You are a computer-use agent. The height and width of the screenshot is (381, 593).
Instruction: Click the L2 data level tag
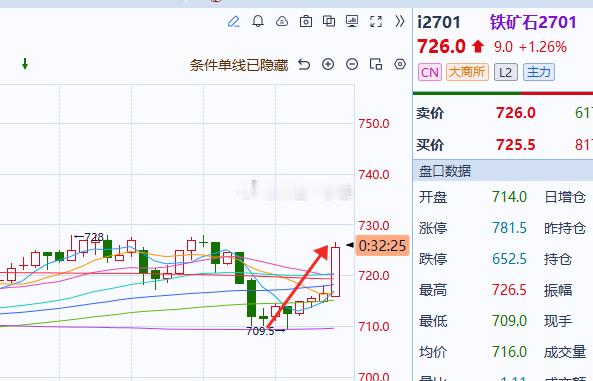click(506, 72)
